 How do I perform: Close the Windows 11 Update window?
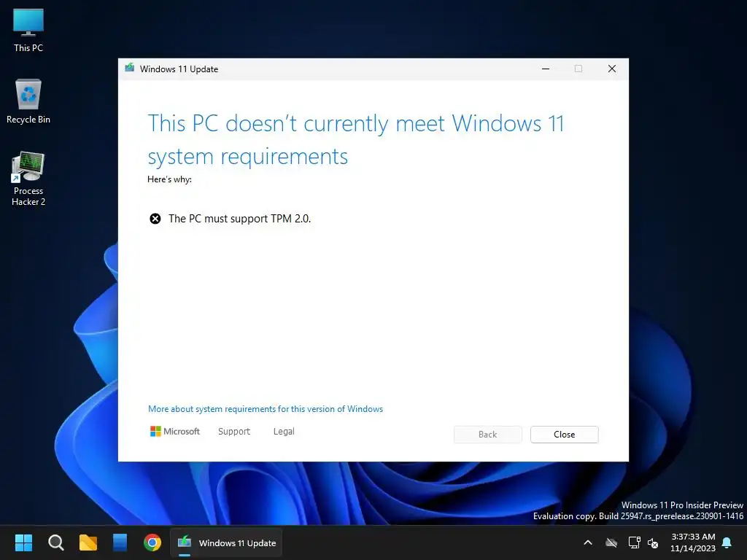pyautogui.click(x=612, y=69)
